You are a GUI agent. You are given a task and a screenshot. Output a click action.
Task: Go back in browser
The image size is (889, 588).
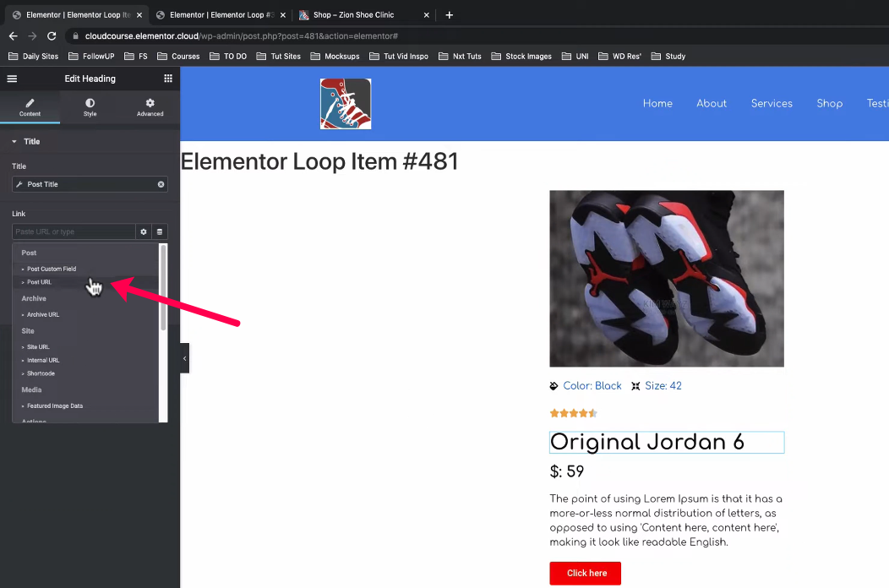pos(13,35)
